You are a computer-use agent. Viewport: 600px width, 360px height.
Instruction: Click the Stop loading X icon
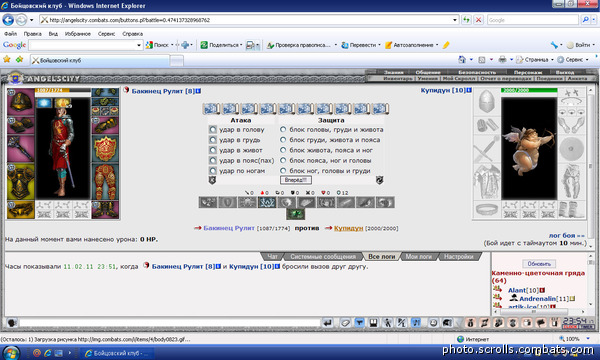pyautogui.click(x=478, y=20)
